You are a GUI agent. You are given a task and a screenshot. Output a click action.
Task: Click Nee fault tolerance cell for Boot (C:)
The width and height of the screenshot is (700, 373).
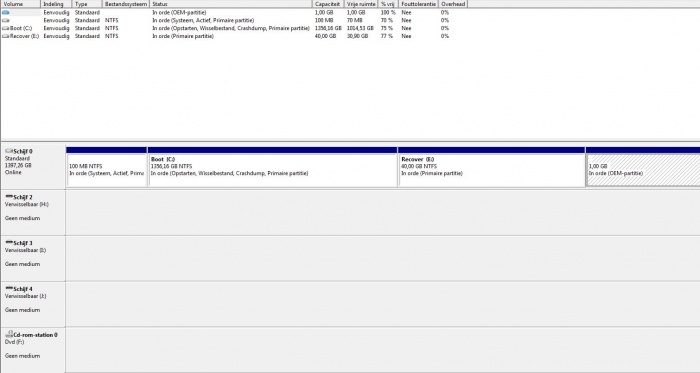click(x=406, y=28)
